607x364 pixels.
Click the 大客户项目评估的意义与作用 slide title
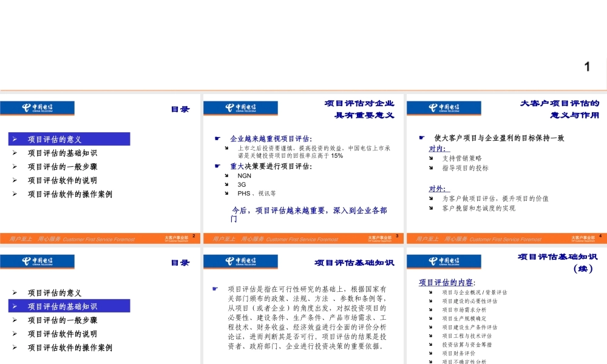pos(560,109)
